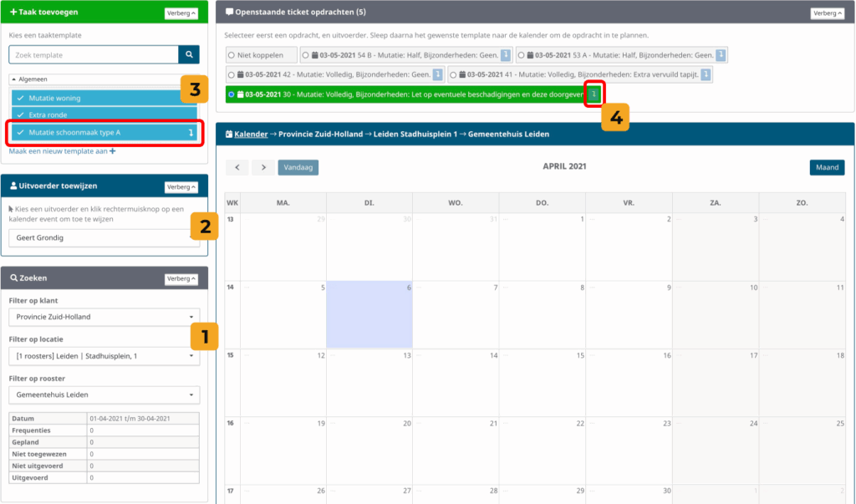Click the info badge on green ticket 30
Screen dimensions: 856x504
pos(594,94)
